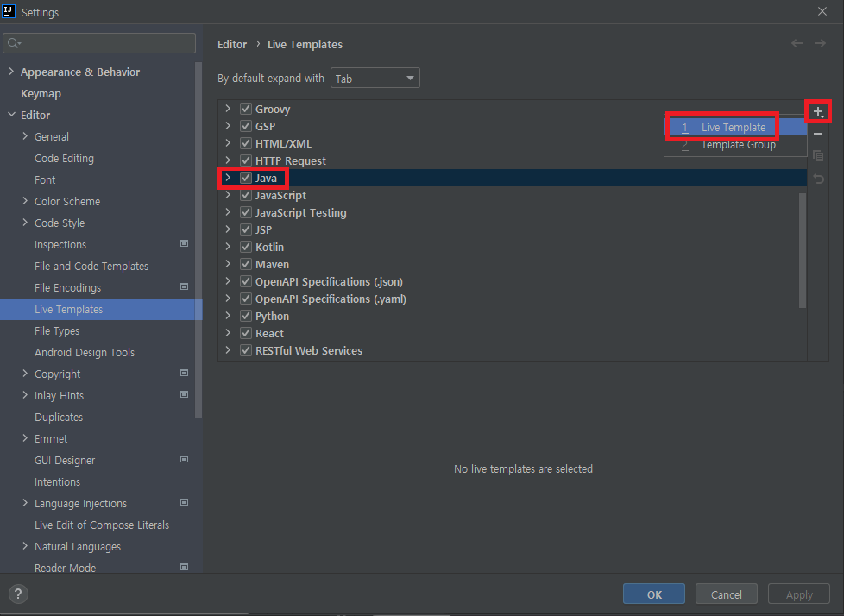Viewport: 844px width, 616px height.
Task: Toggle the React group checkbox
Action: click(246, 333)
